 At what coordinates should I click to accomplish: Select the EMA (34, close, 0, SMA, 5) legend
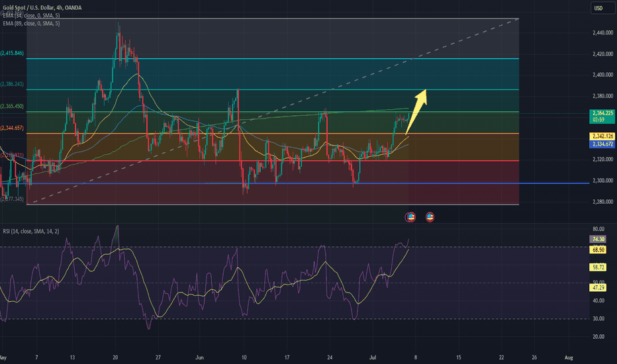(31, 16)
